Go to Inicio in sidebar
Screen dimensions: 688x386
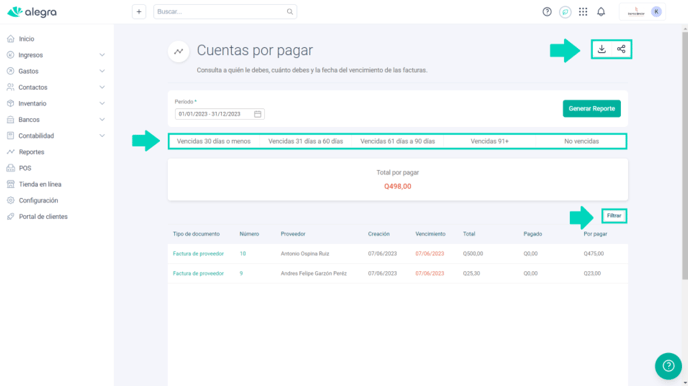26,39
